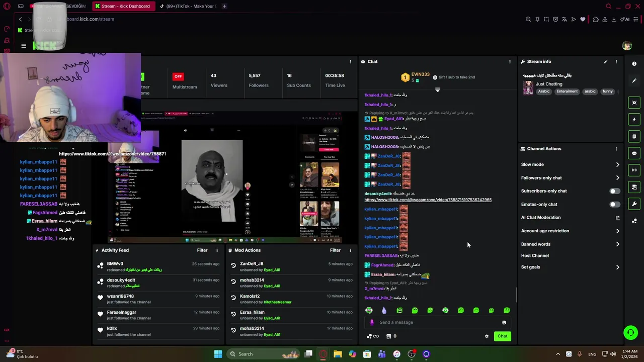The height and width of the screenshot is (362, 644).
Task: Click the chat scrollbar
Action: 516,294
